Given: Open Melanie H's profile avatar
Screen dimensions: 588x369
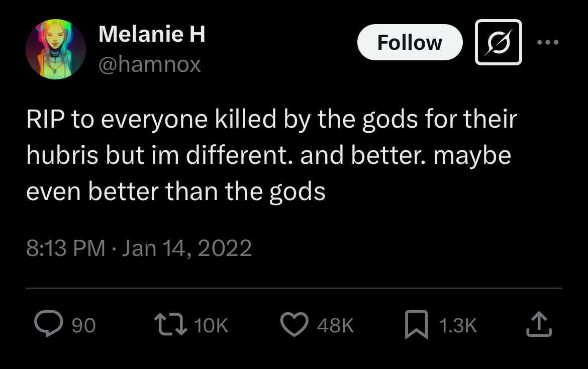Looking at the screenshot, I should 56,50.
